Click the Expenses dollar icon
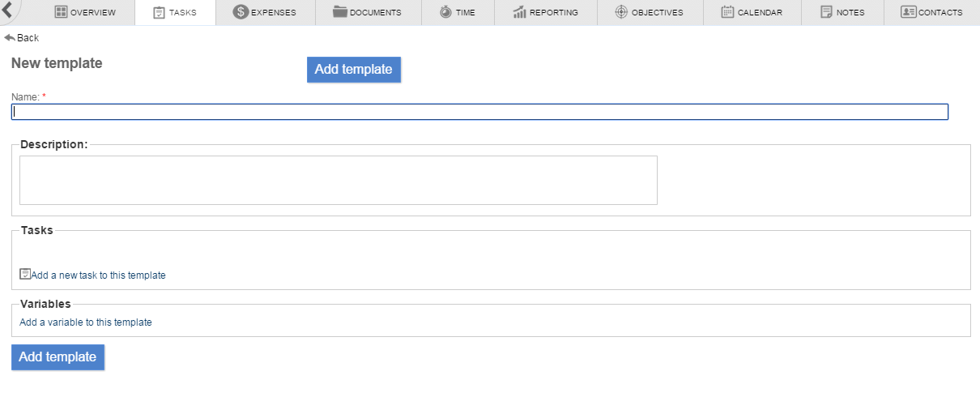This screenshot has width=980, height=397. (241, 12)
